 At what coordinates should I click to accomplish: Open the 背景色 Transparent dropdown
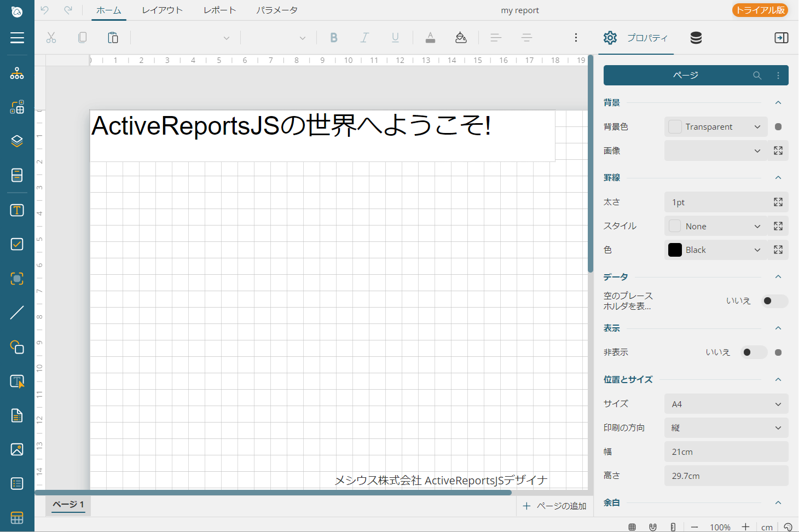tap(716, 126)
